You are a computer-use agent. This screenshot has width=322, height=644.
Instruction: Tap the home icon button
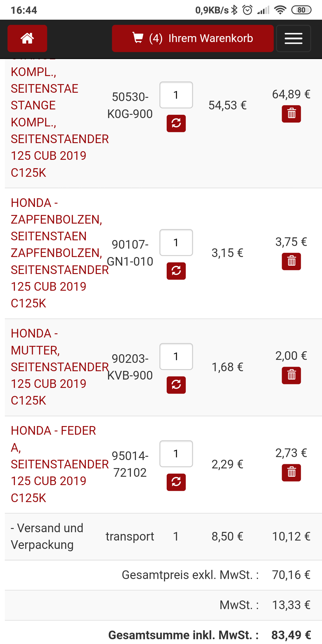27,38
